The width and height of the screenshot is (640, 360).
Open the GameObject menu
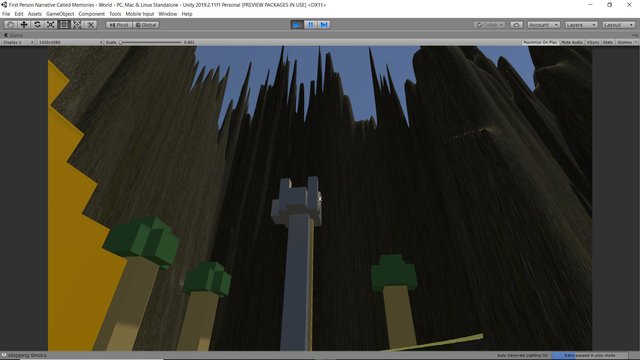60,14
